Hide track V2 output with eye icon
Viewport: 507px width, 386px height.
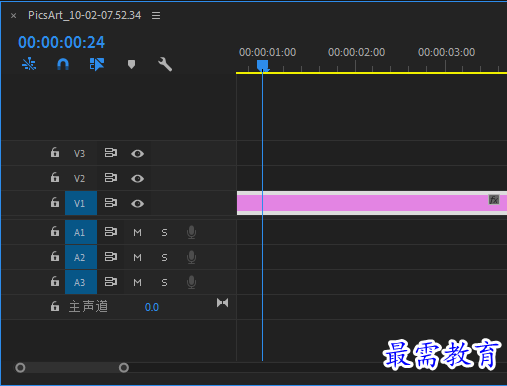pos(137,179)
